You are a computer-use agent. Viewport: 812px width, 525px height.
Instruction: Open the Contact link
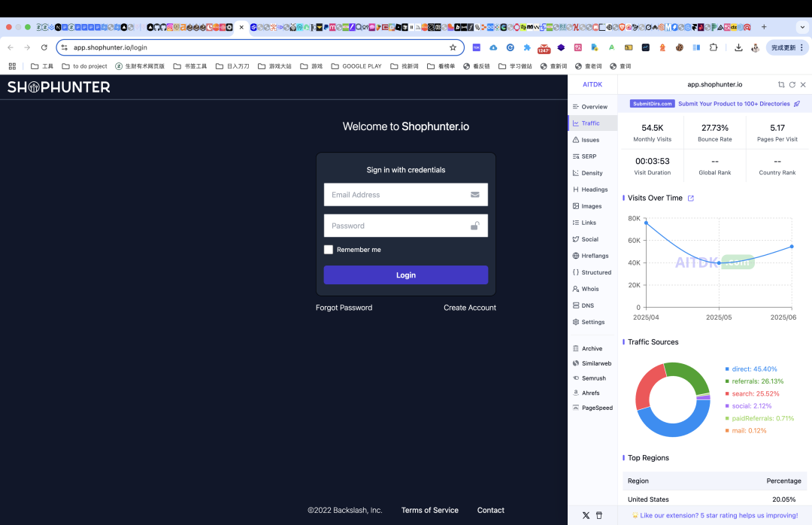pyautogui.click(x=490, y=510)
